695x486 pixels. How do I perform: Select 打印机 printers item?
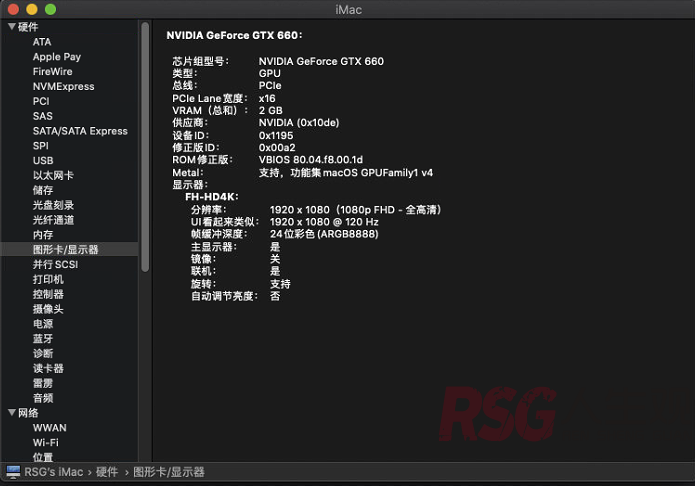click(48, 279)
